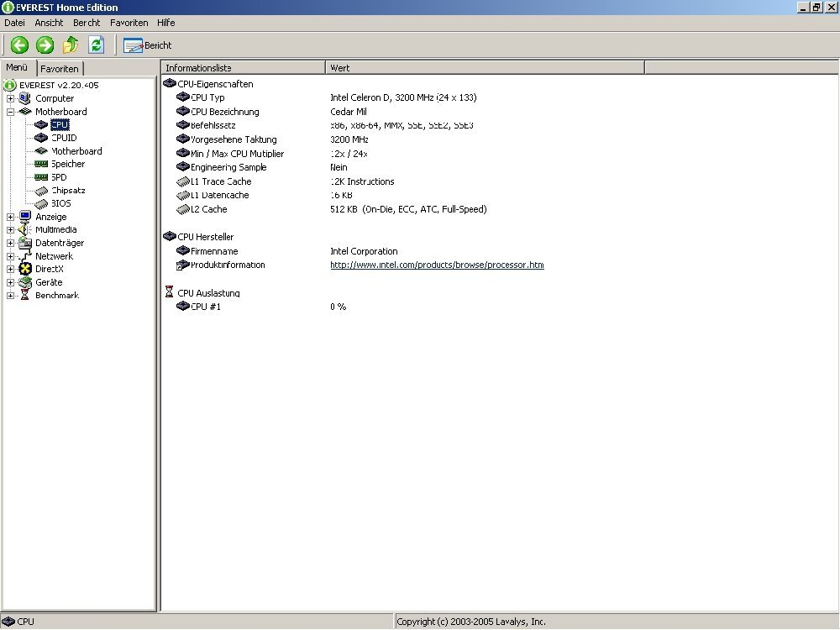Click the refresh toolbar icon
The width and height of the screenshot is (840, 630).
point(96,45)
